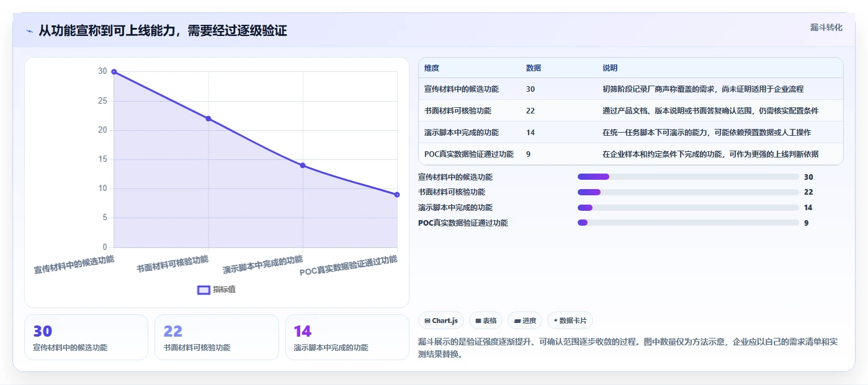Click the 数据 table column header

point(534,68)
